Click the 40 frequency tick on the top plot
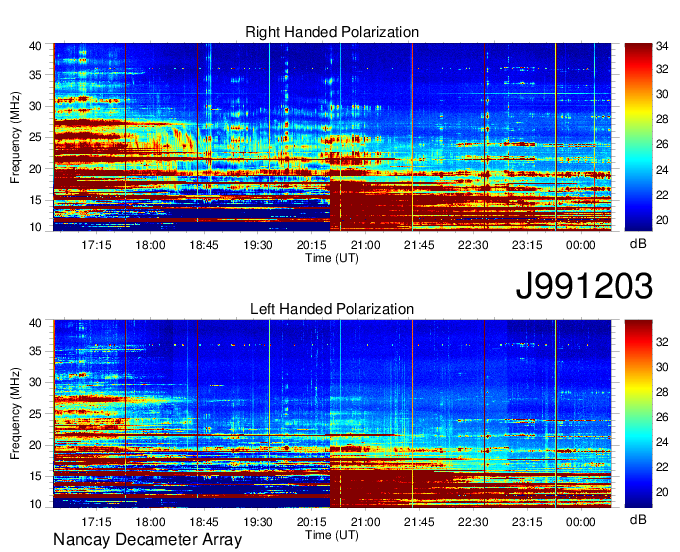Image resolution: width=680 pixels, height=552 pixels. pyautogui.click(x=35, y=46)
